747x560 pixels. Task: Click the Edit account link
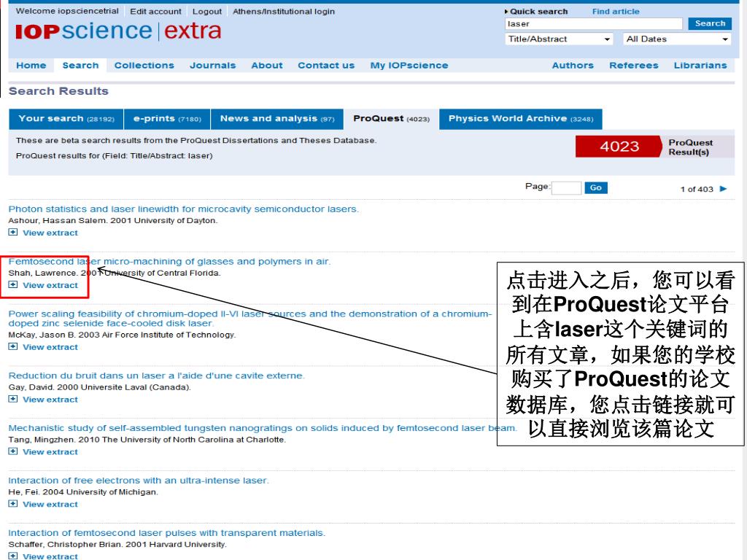[156, 12]
